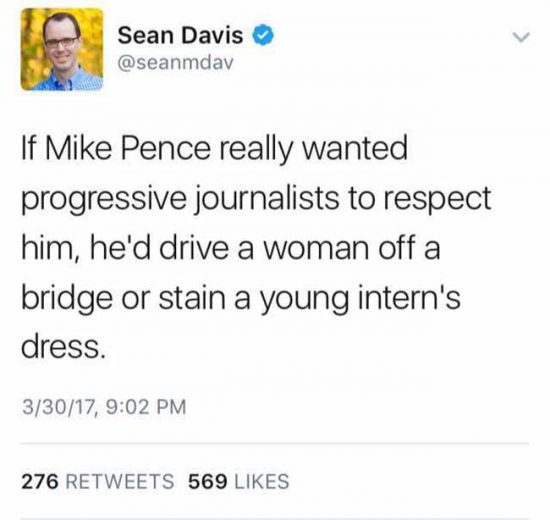Open Sean Davis's profile picture
Screen dimensions: 550x520
click(x=62, y=49)
